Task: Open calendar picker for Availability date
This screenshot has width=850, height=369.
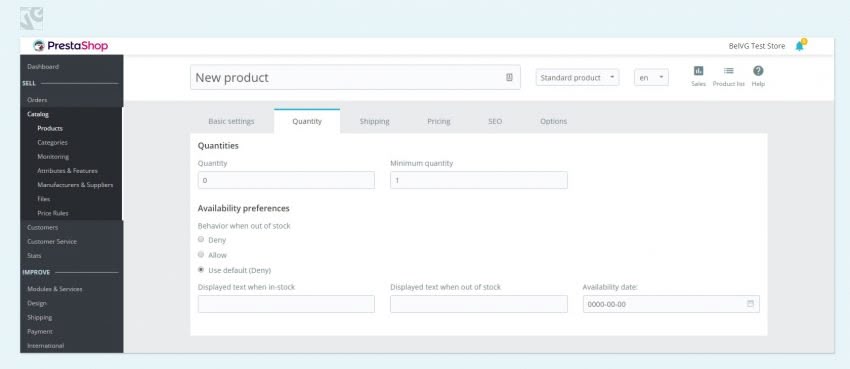Action: click(750, 304)
